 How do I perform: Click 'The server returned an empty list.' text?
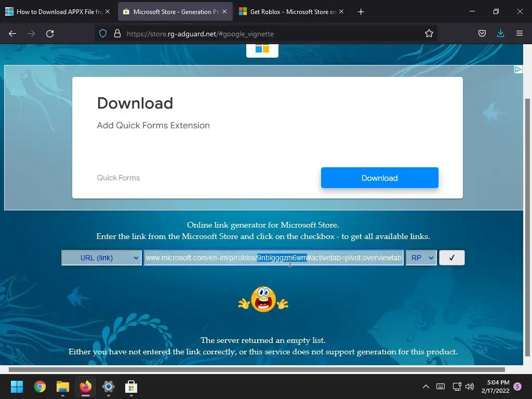pyautogui.click(x=263, y=340)
